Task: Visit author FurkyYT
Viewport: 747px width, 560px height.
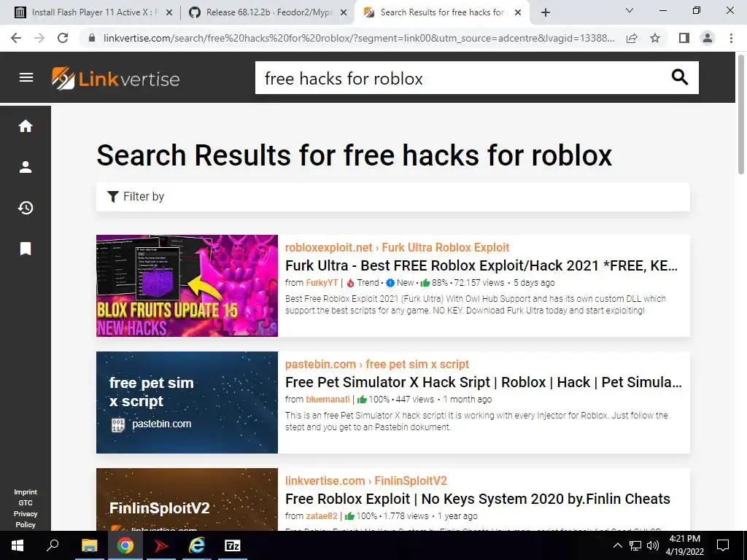Action: [x=322, y=283]
